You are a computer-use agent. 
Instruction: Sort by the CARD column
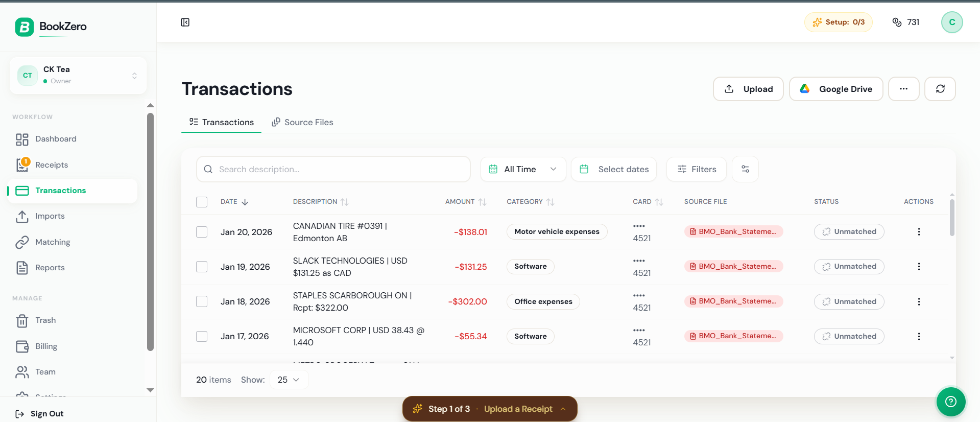coord(648,202)
